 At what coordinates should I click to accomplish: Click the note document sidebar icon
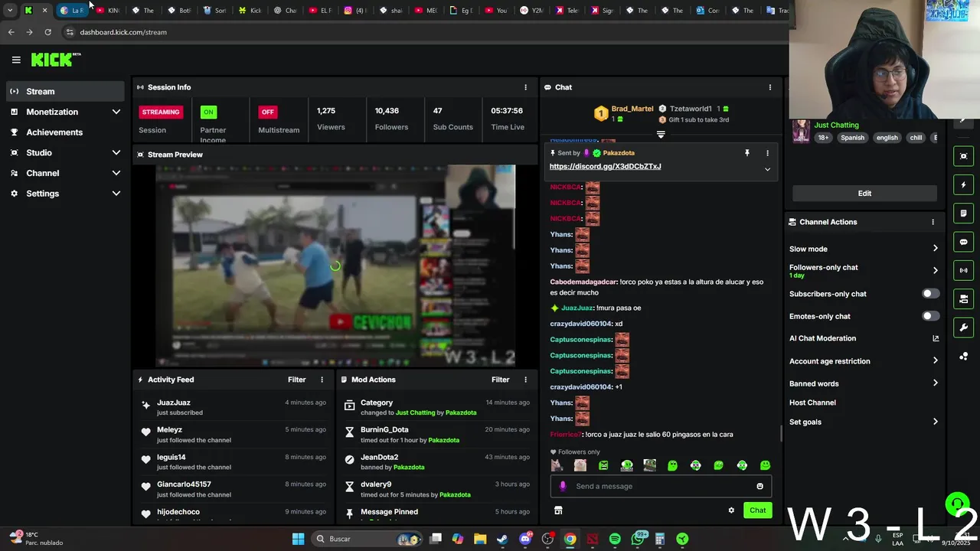pyautogui.click(x=963, y=214)
